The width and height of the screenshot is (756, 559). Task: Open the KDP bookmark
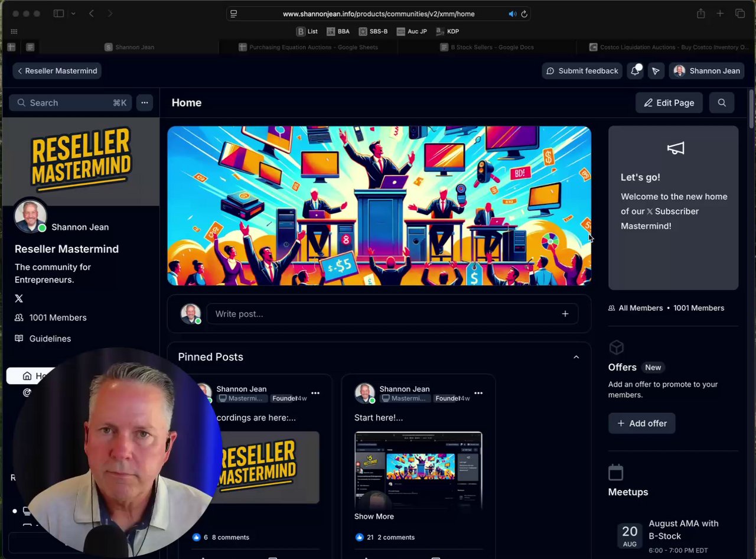[x=448, y=31]
